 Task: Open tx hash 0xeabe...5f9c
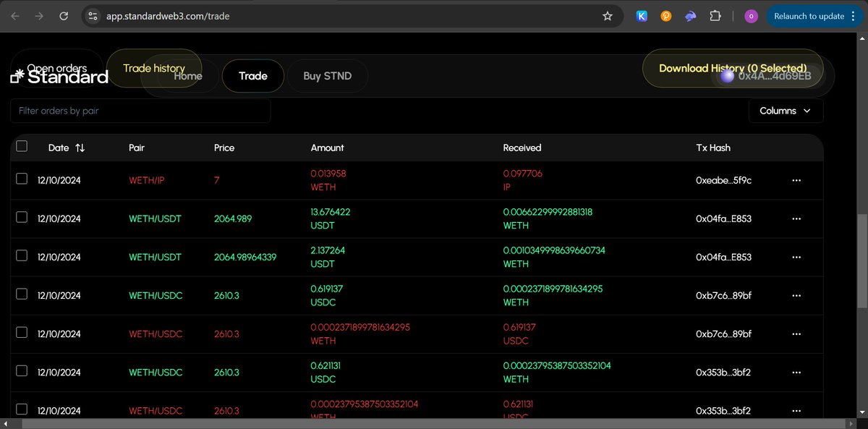pyautogui.click(x=724, y=180)
